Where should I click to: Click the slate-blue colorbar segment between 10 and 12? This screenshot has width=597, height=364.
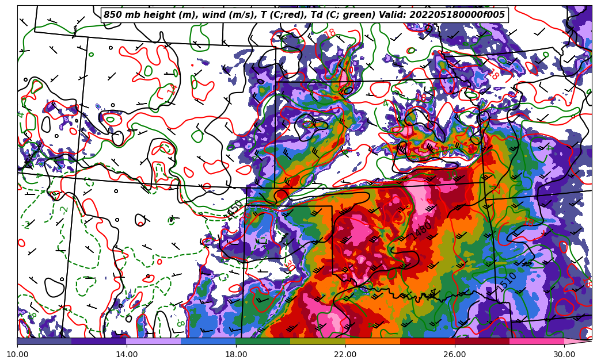click(x=44, y=341)
